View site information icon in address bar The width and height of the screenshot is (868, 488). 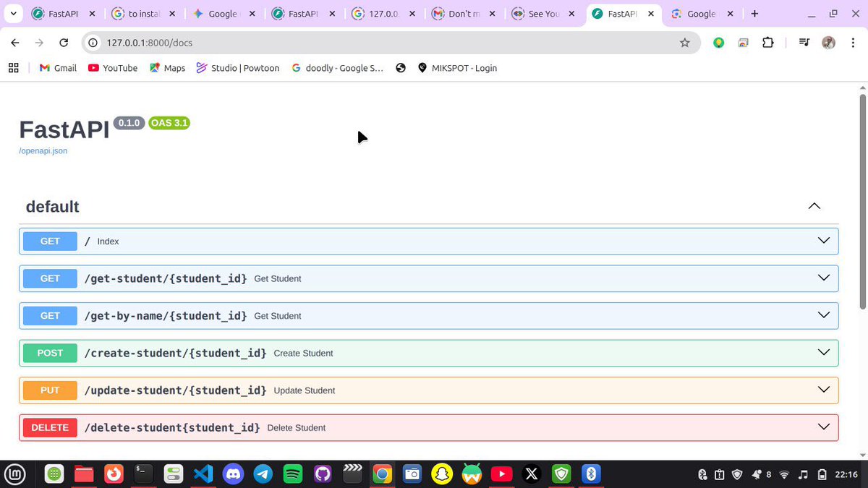point(93,43)
